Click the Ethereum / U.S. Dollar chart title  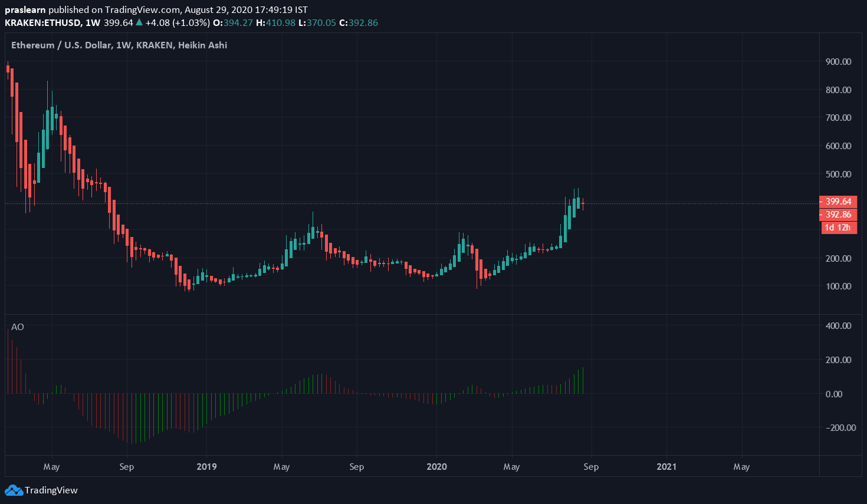point(119,45)
